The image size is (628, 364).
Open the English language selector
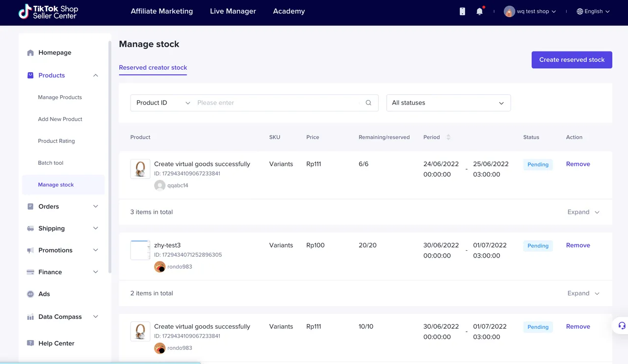[x=593, y=11]
